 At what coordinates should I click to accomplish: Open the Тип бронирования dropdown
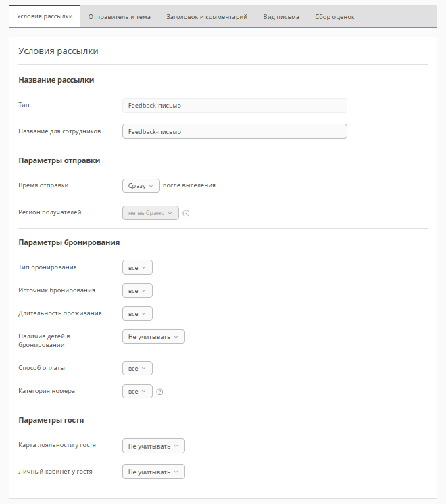pos(137,268)
